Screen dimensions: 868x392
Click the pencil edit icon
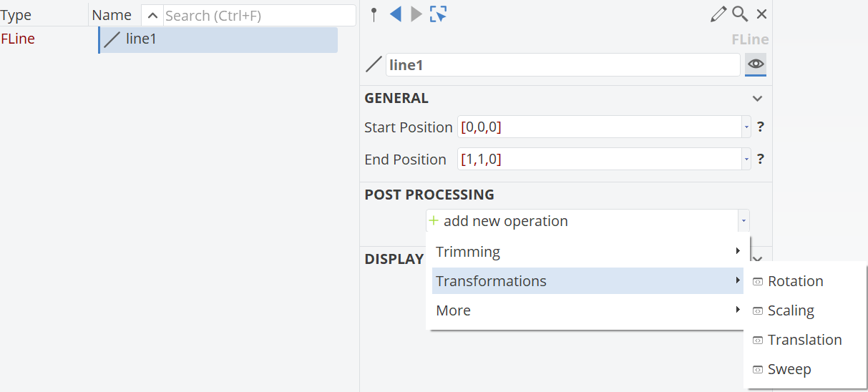pos(718,14)
